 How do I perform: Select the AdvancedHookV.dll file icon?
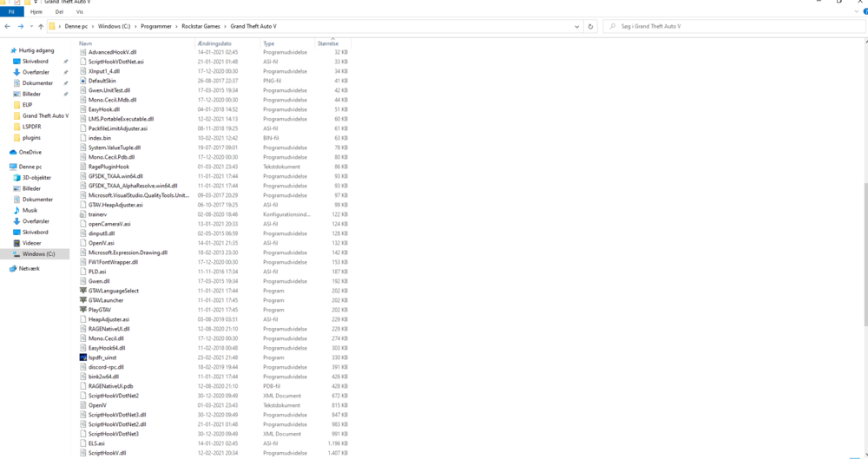[x=83, y=52]
